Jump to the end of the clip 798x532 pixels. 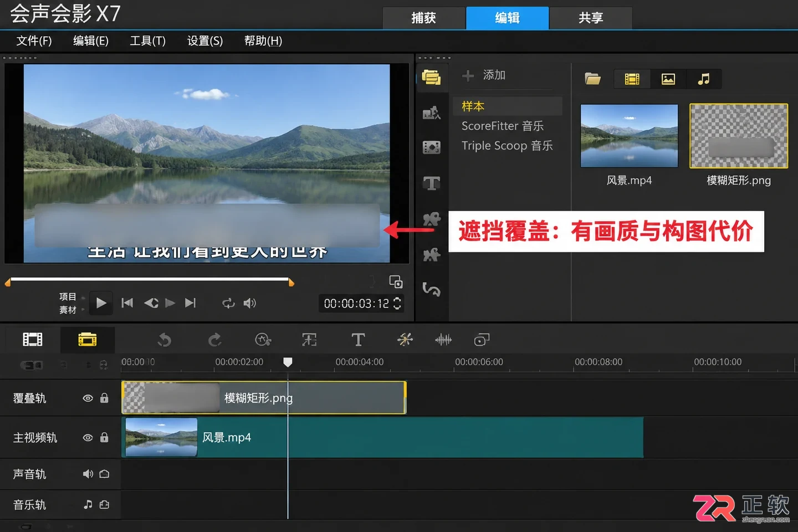coord(190,303)
